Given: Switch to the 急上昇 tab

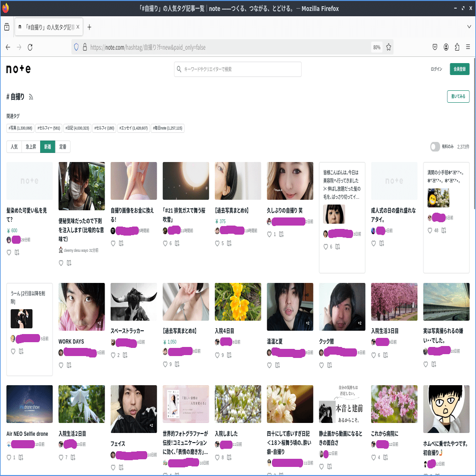Looking at the screenshot, I should coord(31,147).
